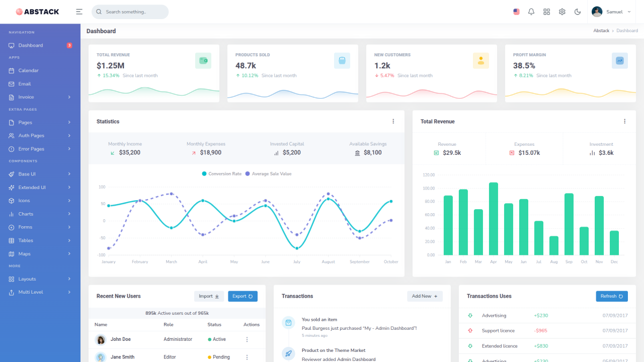This screenshot has width=644, height=362.
Task: Click the Email envelope icon in sidebar
Action: tap(12, 84)
